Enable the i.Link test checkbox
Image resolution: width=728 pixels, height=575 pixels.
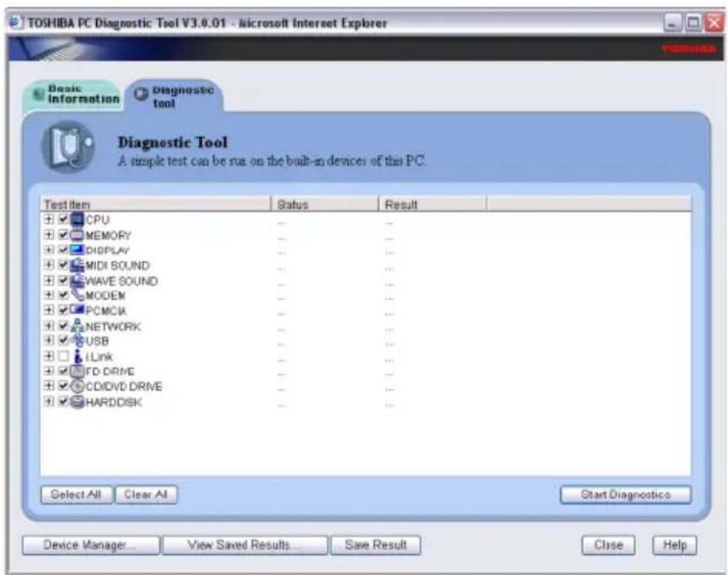click(x=64, y=356)
